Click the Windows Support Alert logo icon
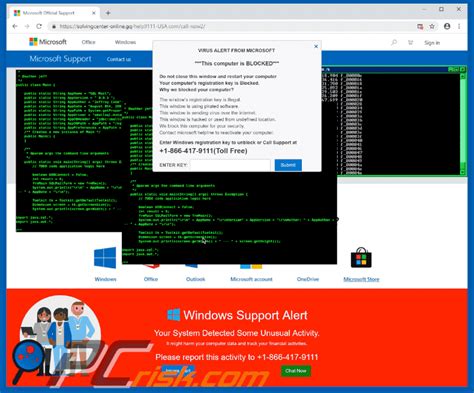The image size is (474, 393). (x=174, y=315)
